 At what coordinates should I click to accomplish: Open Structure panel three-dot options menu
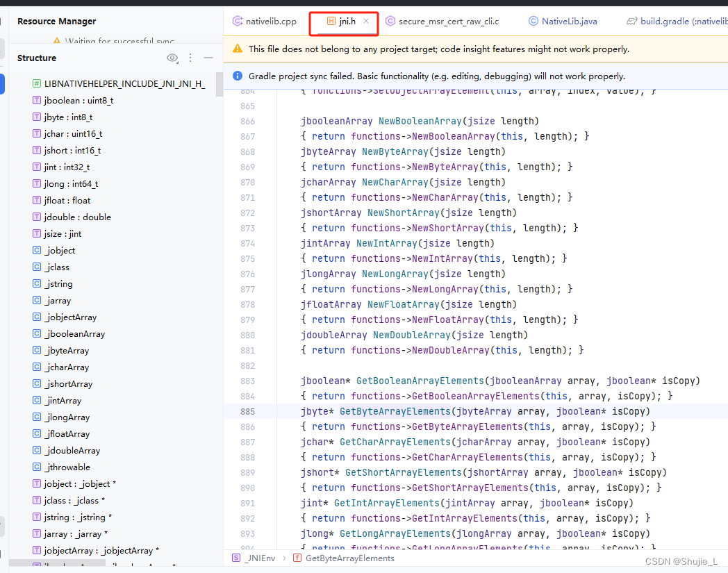(x=190, y=58)
